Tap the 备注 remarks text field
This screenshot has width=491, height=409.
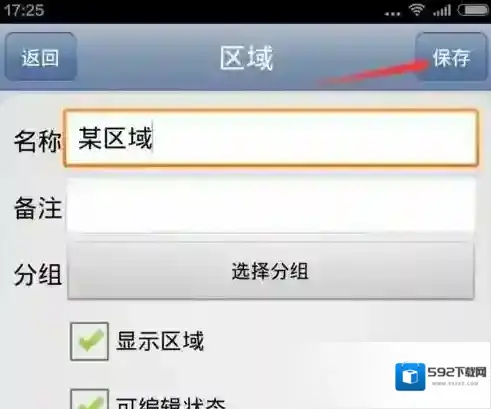pyautogui.click(x=271, y=205)
